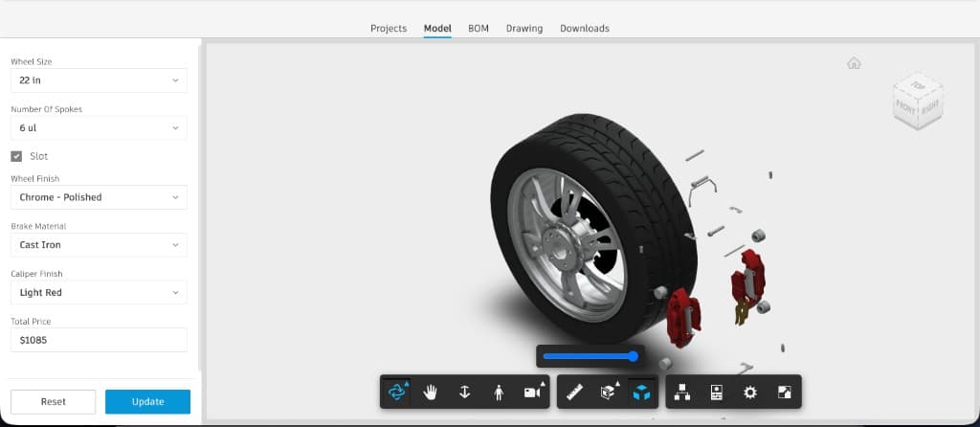The image size is (980, 427).
Task: Open the Properties panel icon
Action: [716, 392]
